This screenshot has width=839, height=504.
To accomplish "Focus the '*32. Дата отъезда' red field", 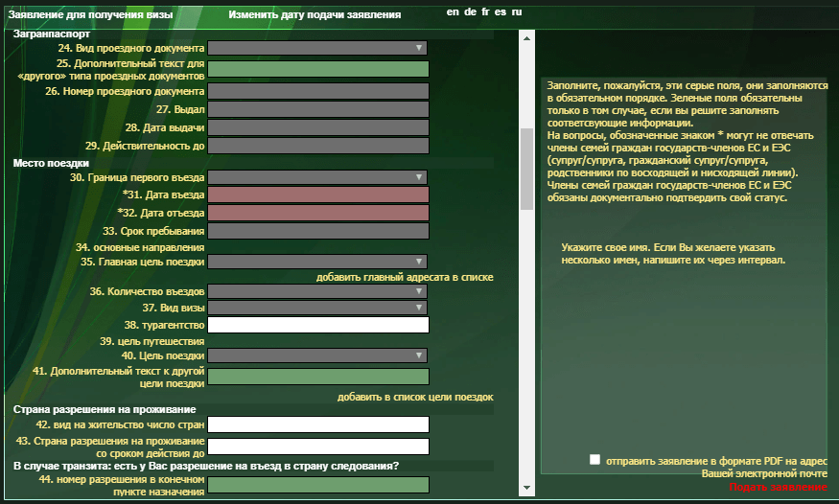I will pos(318,213).
